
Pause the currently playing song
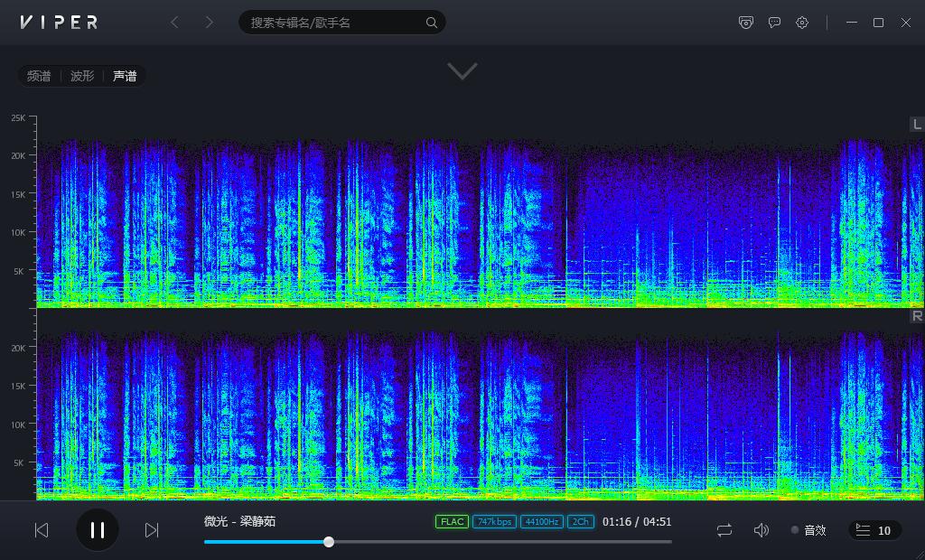[98, 530]
